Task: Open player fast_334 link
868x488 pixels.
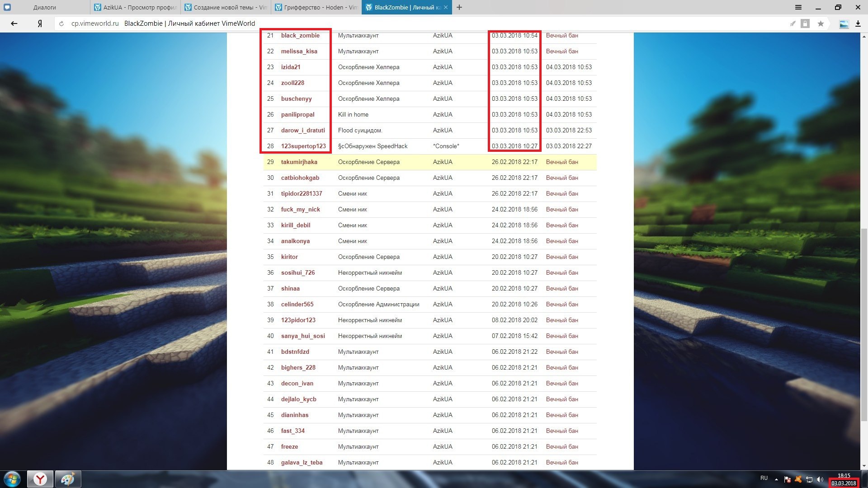Action: [x=292, y=431]
